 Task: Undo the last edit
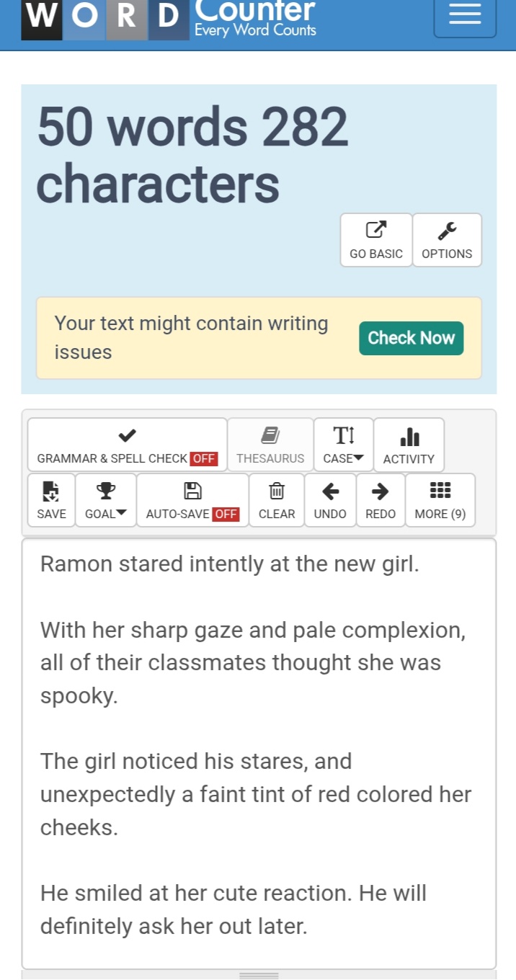tap(330, 491)
